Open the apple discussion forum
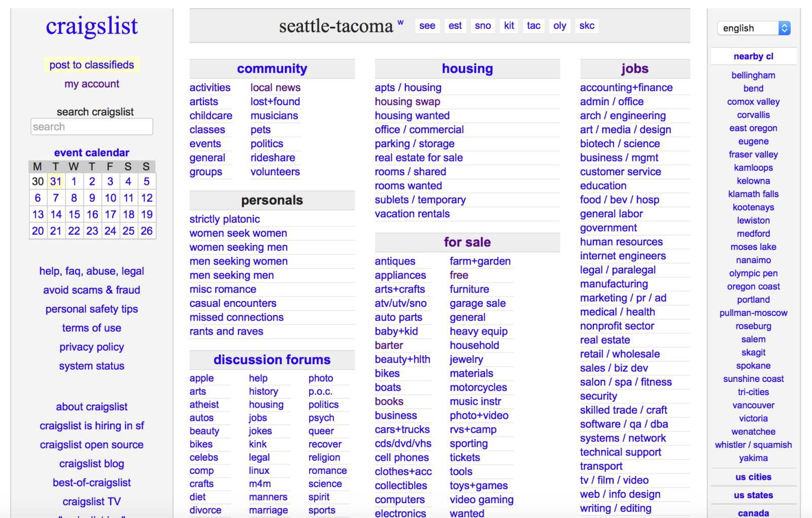Image resolution: width=812 pixels, height=518 pixels. pos(201,378)
